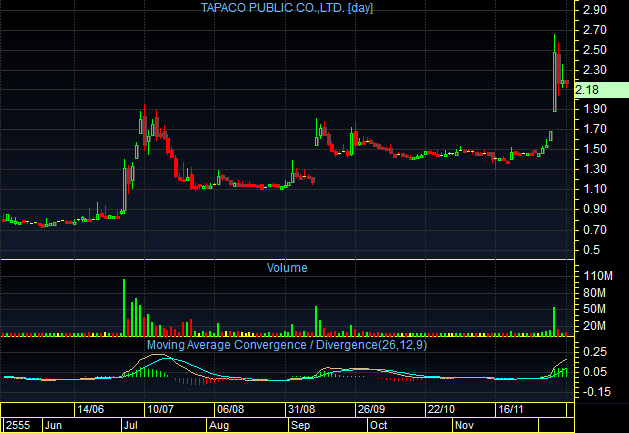Click the 80M volume axis label
Image resolution: width=629 pixels, height=433 pixels.
594,293
